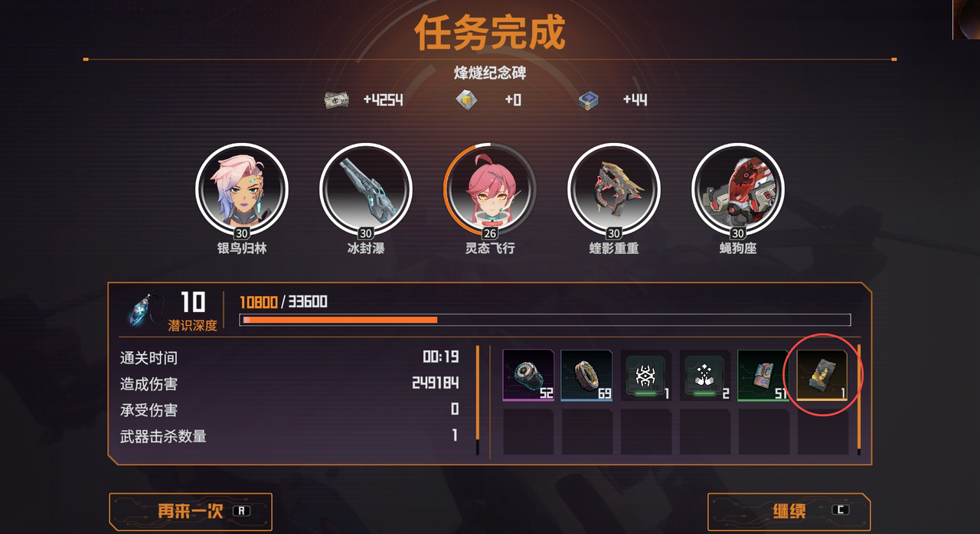Click the 造成伤害 stat row

289,384
